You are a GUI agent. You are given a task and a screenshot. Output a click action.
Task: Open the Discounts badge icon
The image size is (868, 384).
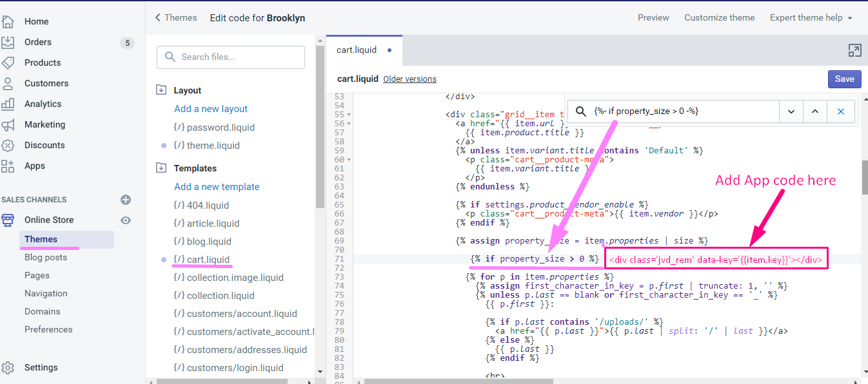click(8, 145)
